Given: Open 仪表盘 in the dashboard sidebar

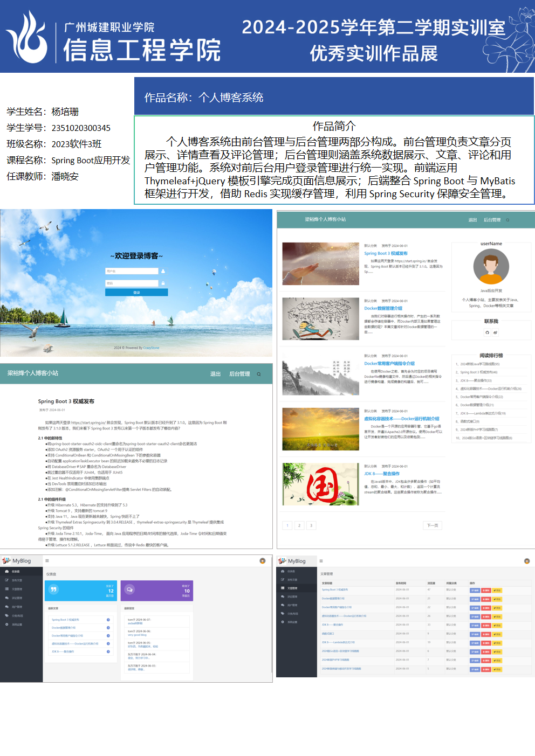Looking at the screenshot, I should pyautogui.click(x=16, y=572).
